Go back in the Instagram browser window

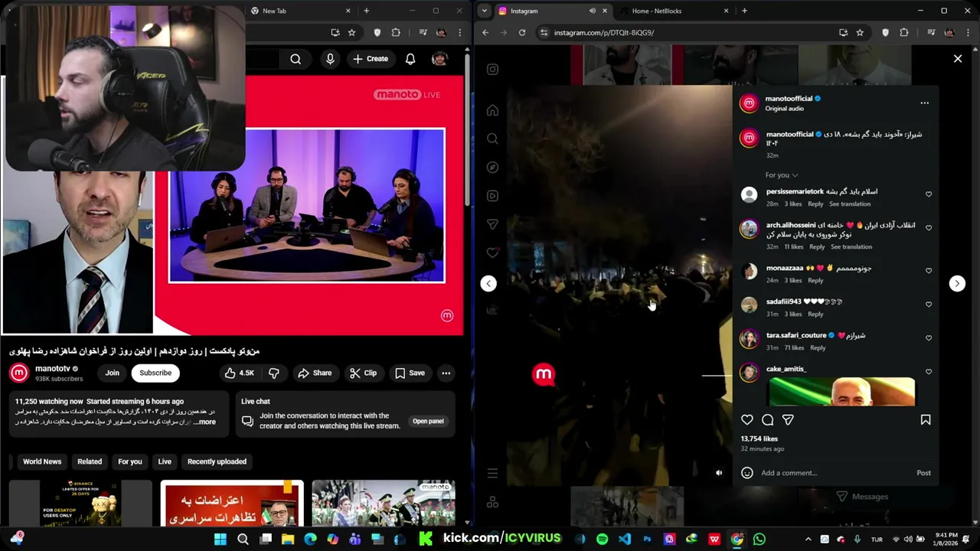[485, 33]
